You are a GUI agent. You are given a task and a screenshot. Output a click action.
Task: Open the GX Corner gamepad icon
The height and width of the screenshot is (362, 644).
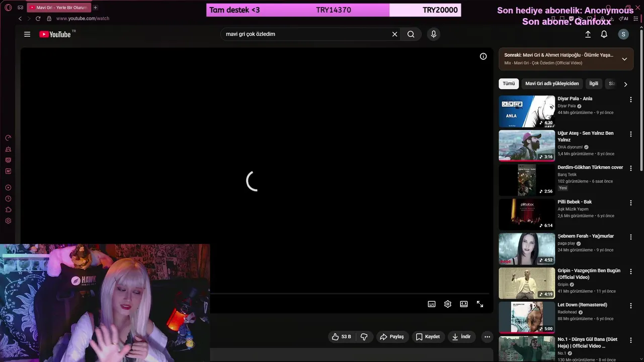(x=20, y=8)
